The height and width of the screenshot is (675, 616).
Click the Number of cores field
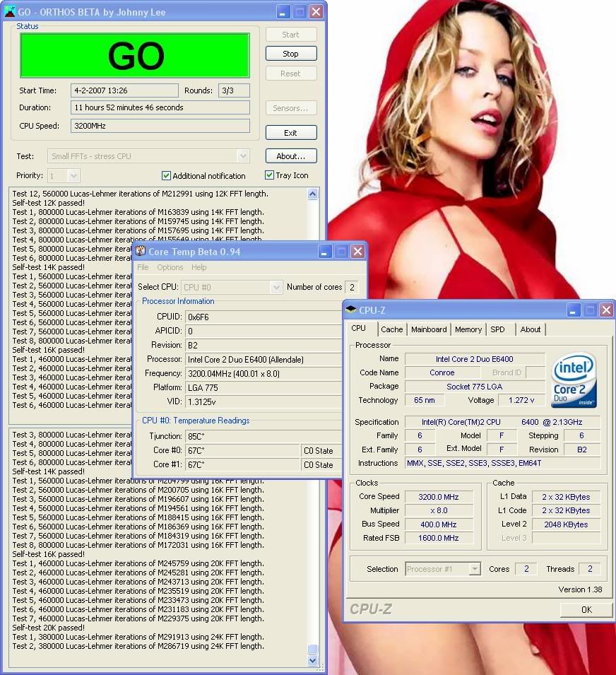[352, 287]
